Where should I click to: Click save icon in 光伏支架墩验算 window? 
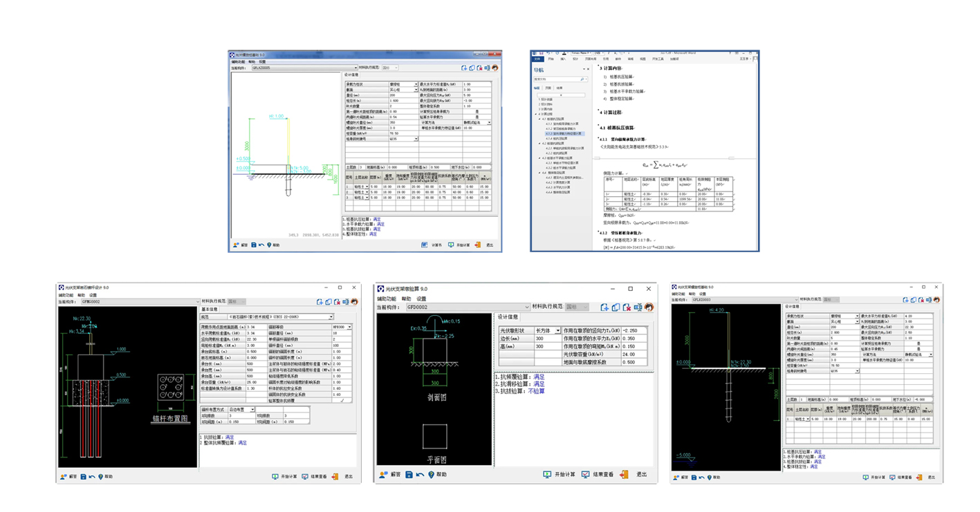click(409, 474)
